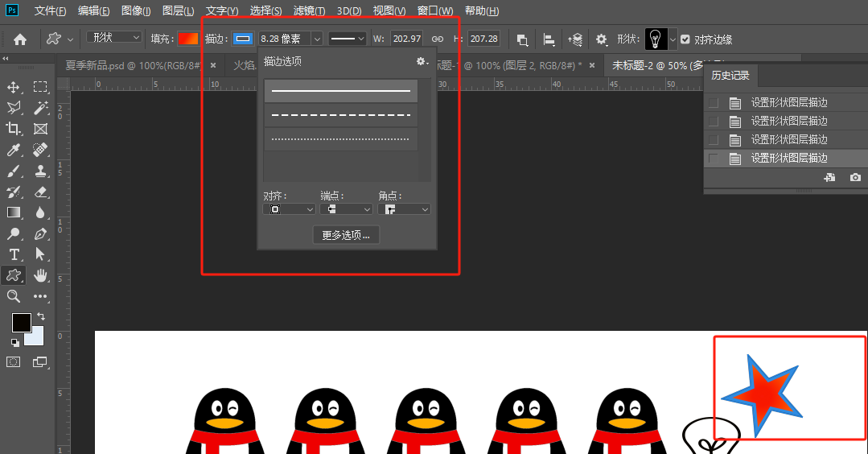Expand the 8.28 像素 stroke width dropdown

click(x=317, y=39)
